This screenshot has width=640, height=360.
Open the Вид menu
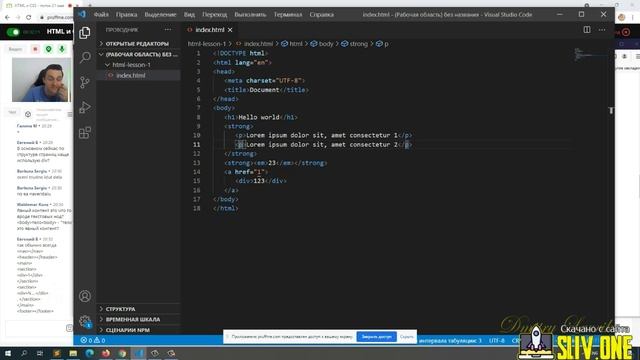(189, 14)
